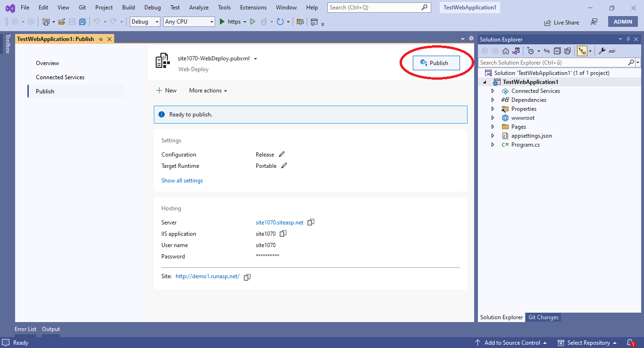Open the More actions dropdown
Viewport: 644px width, 348px height.
coord(208,91)
